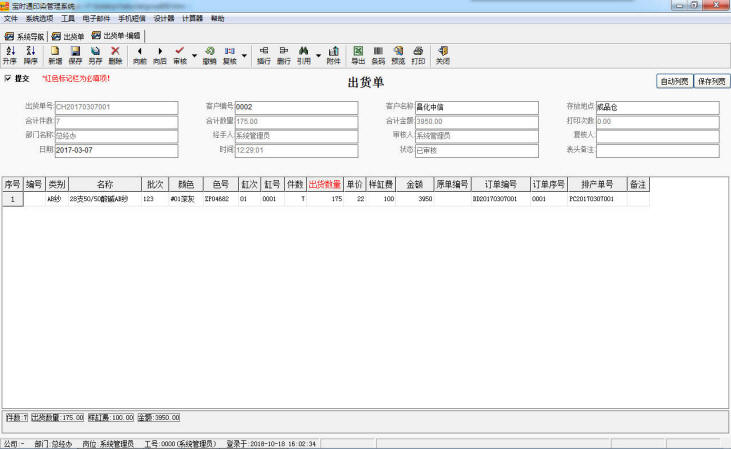This screenshot has height=449, width=731.
Task: Click the 日期 field showing 2017-03-07
Action: point(117,151)
